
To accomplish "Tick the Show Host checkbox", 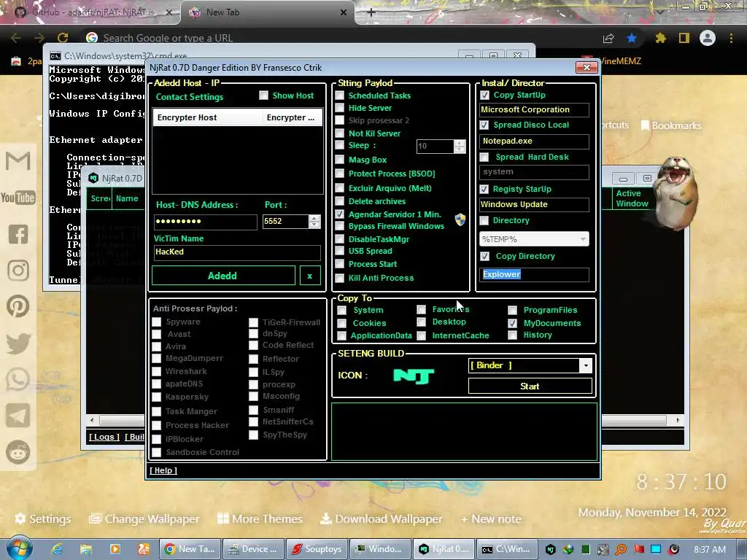I will (263, 96).
